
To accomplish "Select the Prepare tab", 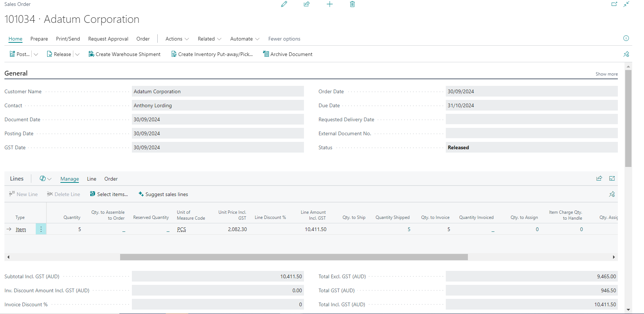I will pyautogui.click(x=39, y=39).
